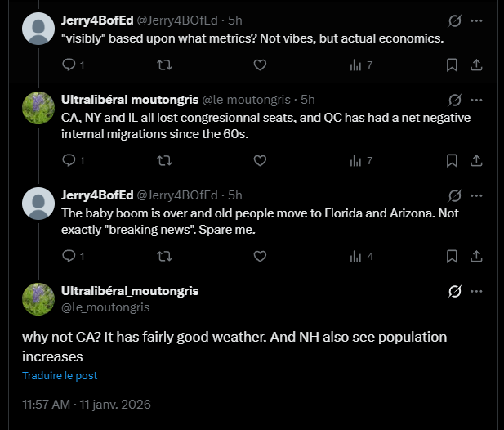Screen dimensions: 504x430
Task: Repost the baby boom tweet
Action: point(164,256)
